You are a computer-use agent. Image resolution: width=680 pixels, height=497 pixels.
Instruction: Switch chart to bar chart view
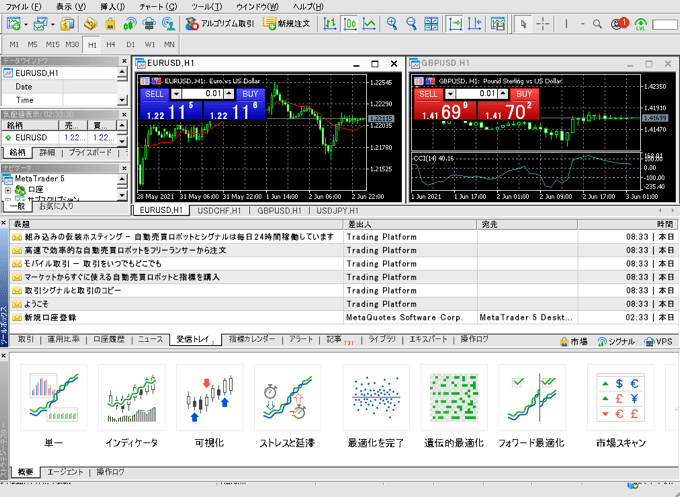pyautogui.click(x=330, y=24)
